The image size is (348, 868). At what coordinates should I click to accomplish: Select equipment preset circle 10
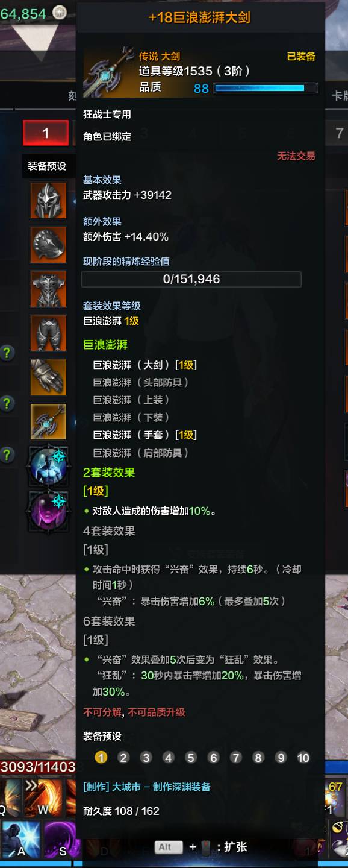pos(303,758)
